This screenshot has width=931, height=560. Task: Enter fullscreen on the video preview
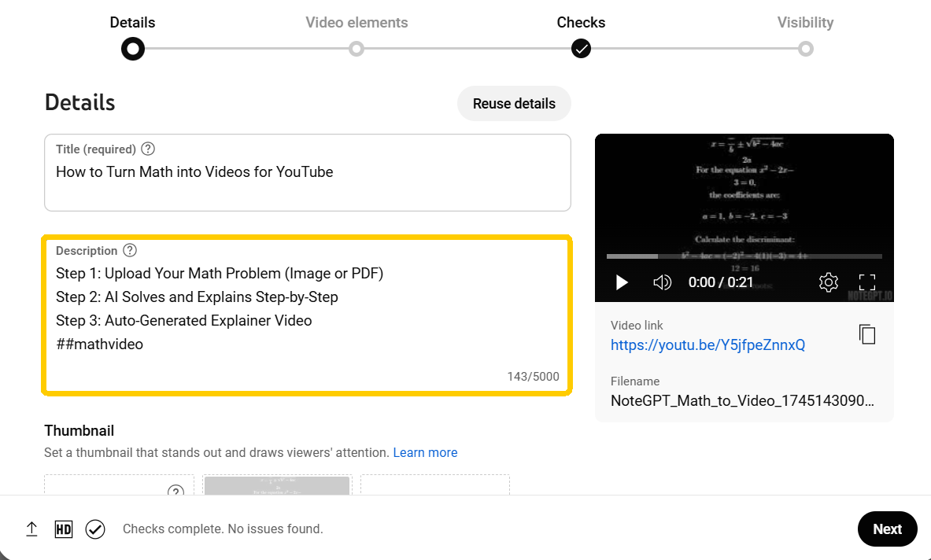868,282
